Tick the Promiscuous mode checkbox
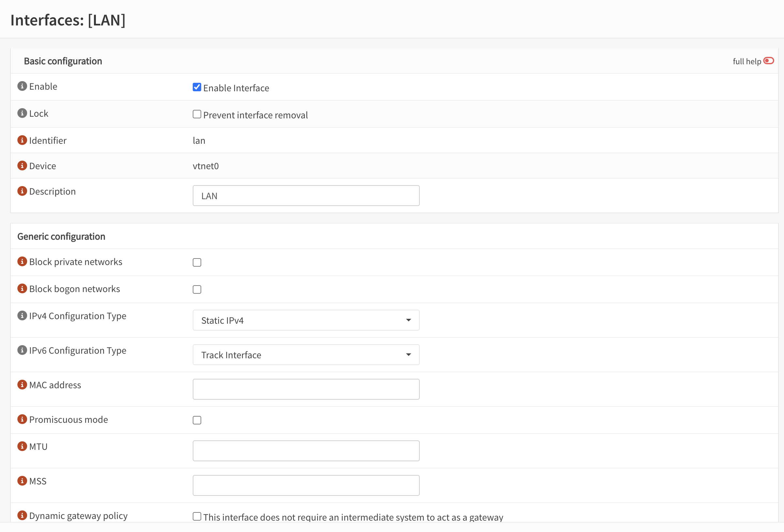 [197, 420]
